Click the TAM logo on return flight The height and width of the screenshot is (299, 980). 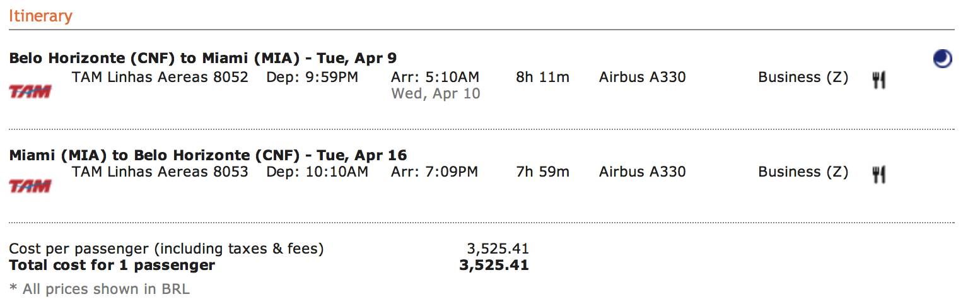[x=30, y=186]
